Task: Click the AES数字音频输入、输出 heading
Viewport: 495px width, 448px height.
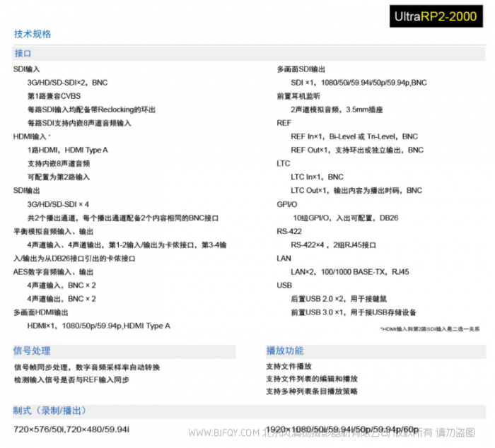Action: click(x=54, y=272)
